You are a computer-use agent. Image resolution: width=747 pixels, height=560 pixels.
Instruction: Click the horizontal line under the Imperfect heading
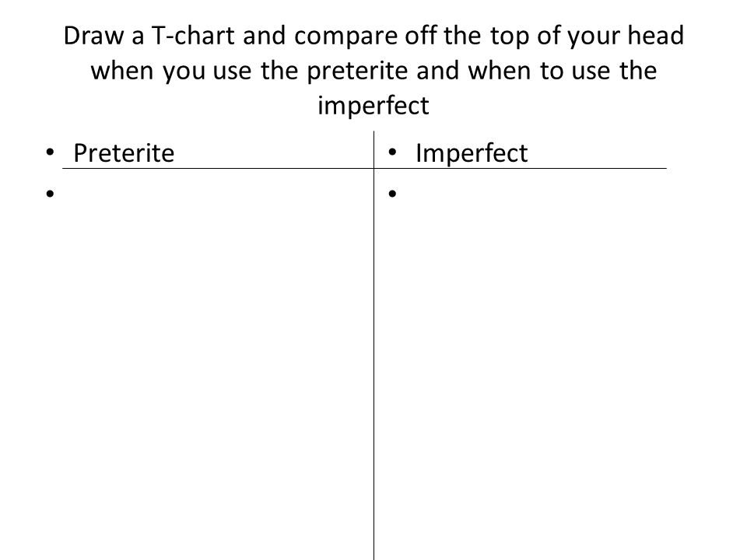(x=521, y=168)
